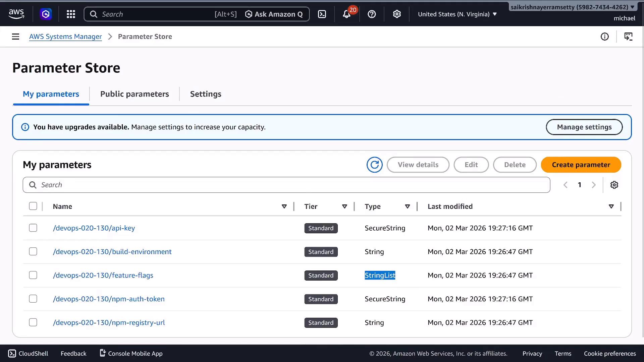The image size is (644, 362).
Task: Open the /devops-020-130/npm-registry-url parameter link
Action: [109, 322]
